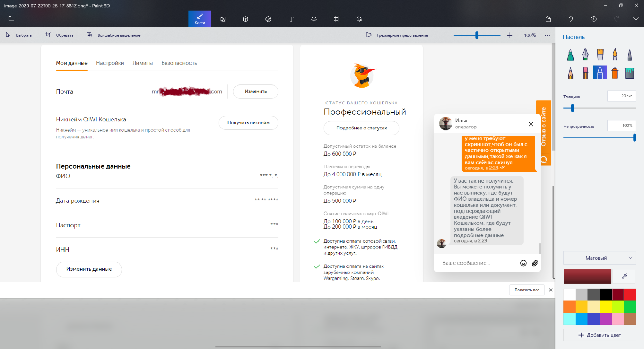Pick the Eraser tool

[x=585, y=73]
